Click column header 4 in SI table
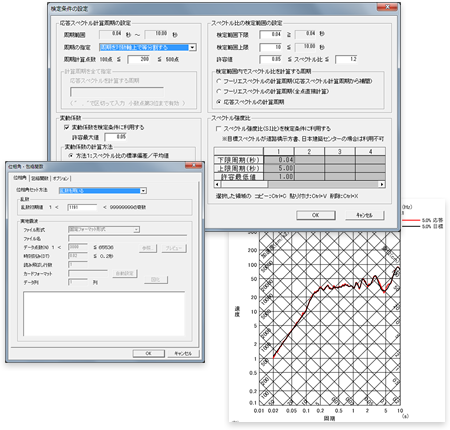 point(370,152)
